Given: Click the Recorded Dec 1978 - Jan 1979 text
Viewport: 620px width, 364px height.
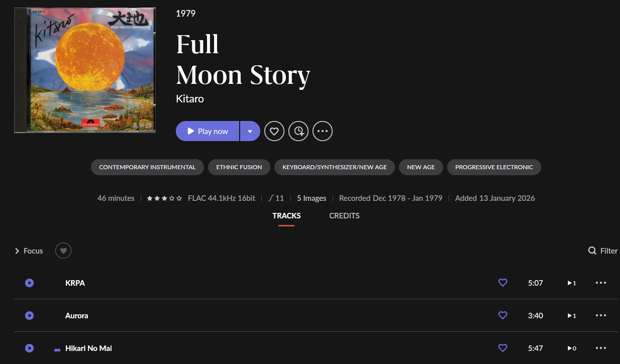Looking at the screenshot, I should tap(391, 198).
